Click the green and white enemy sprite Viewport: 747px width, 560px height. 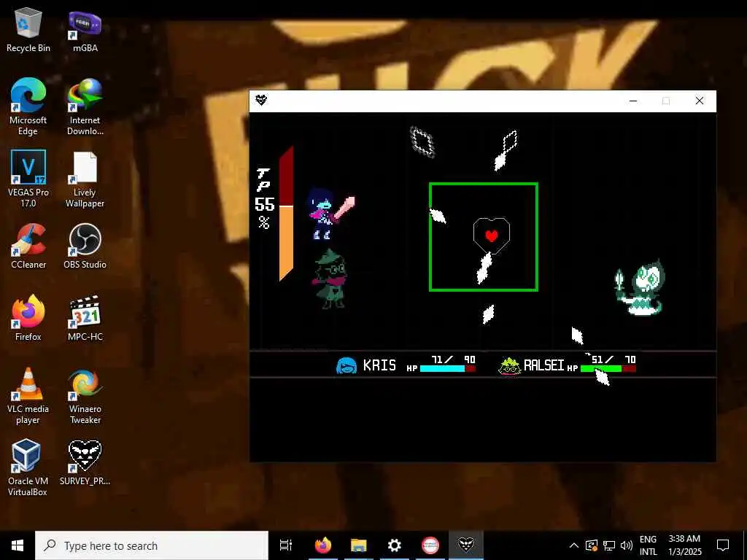(640, 287)
